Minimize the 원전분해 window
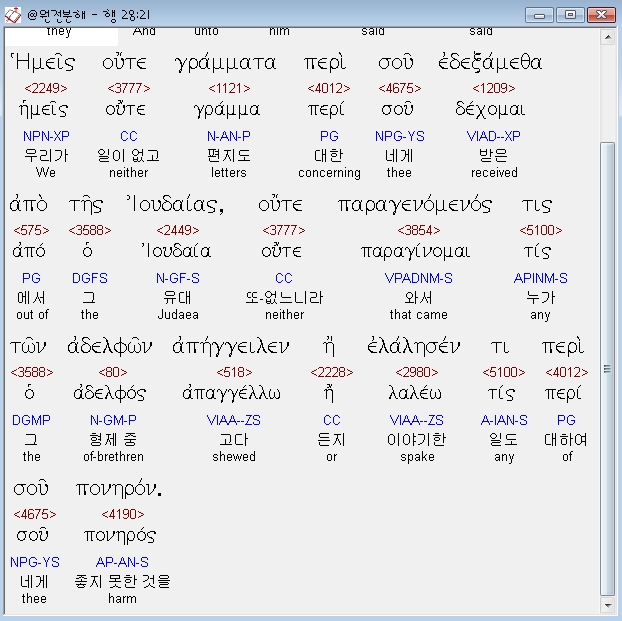Viewport: 622px width, 621px height. point(539,15)
